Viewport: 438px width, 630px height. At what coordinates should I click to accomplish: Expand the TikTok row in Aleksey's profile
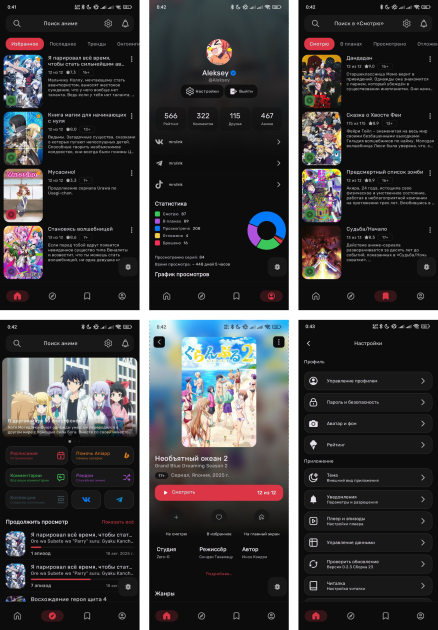[x=219, y=184]
